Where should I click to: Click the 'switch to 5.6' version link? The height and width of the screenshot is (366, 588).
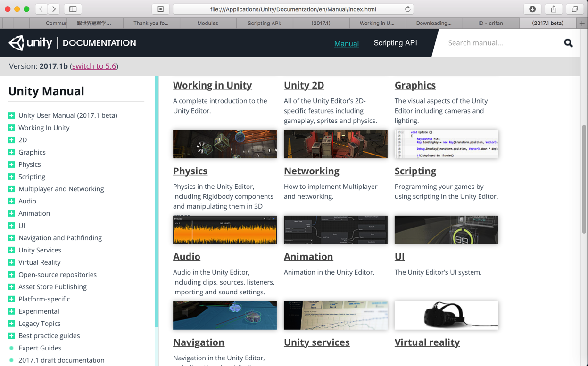(94, 66)
